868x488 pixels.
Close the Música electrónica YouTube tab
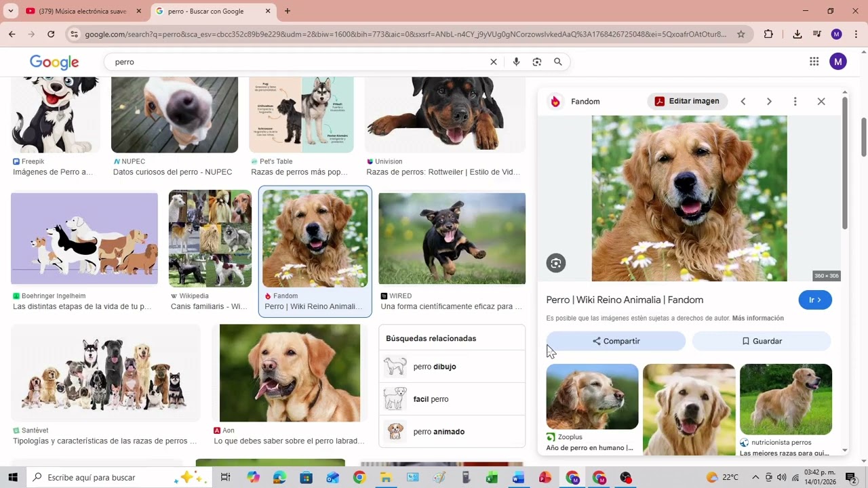(x=138, y=12)
